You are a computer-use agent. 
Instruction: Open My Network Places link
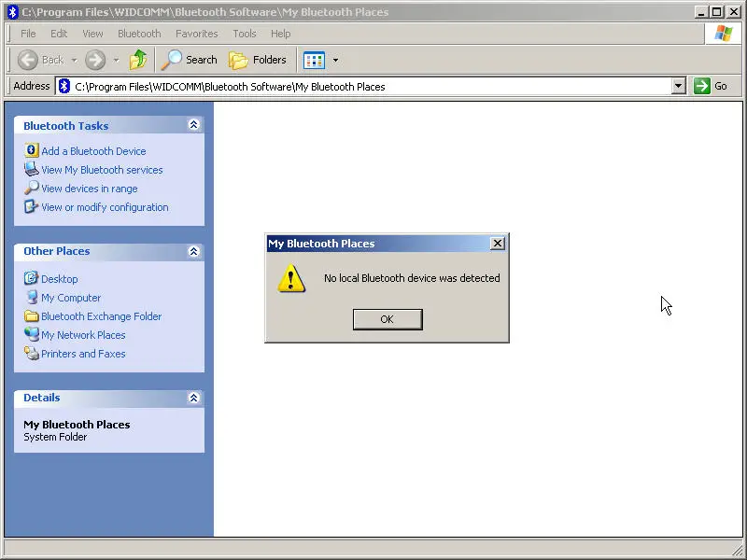(x=83, y=335)
